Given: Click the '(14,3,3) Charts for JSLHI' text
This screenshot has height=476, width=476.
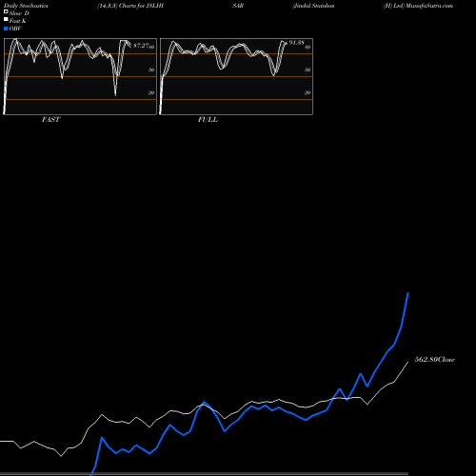Looking at the screenshot, I should point(130,6).
